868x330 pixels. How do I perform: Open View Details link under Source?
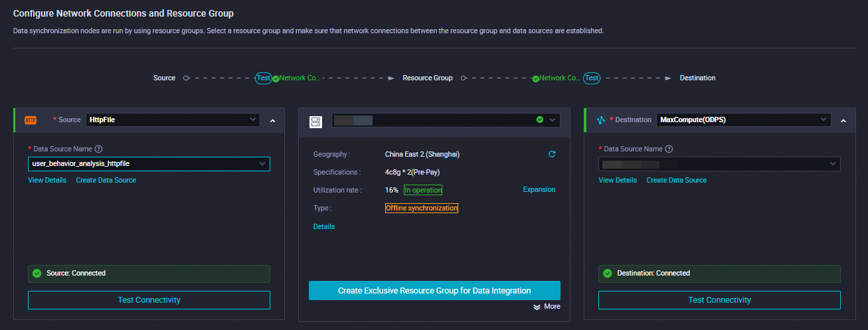click(47, 181)
